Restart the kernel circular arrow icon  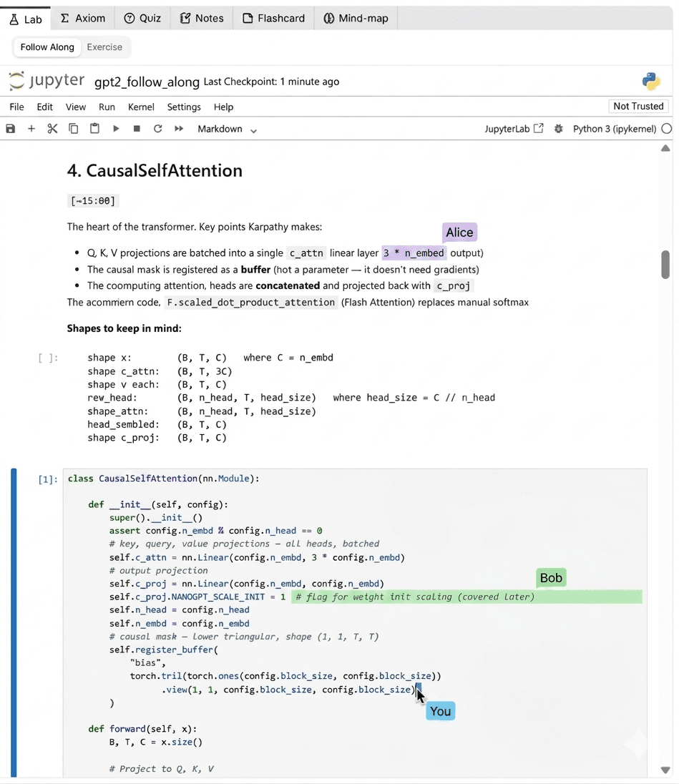(157, 129)
